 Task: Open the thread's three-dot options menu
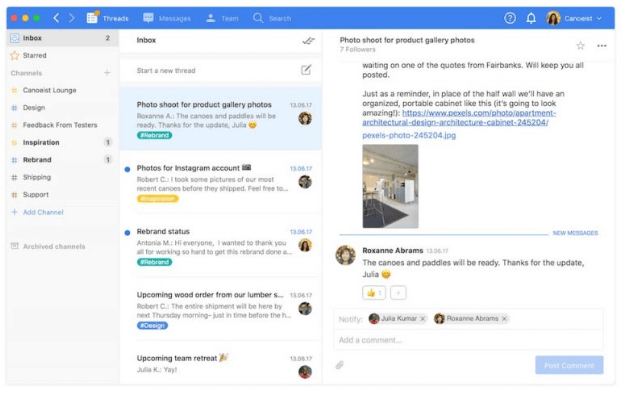[x=602, y=46]
